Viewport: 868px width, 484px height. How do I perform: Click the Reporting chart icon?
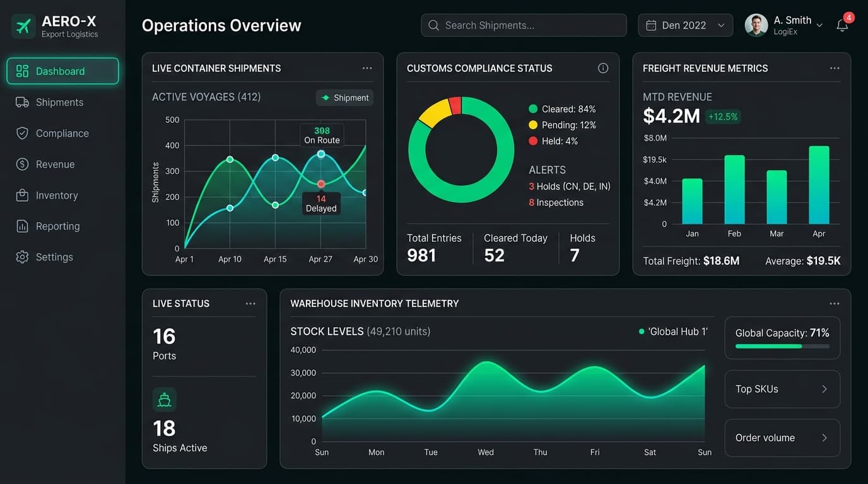(22, 226)
